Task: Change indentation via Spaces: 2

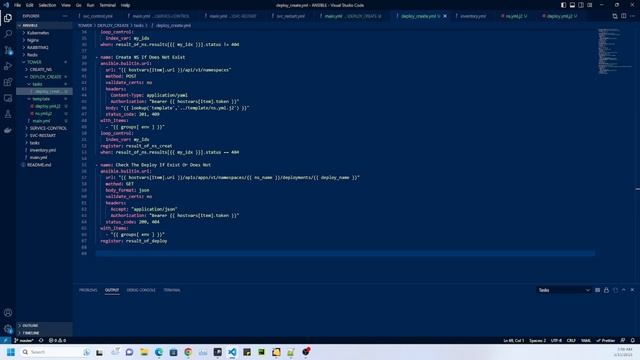Action: 538,340
